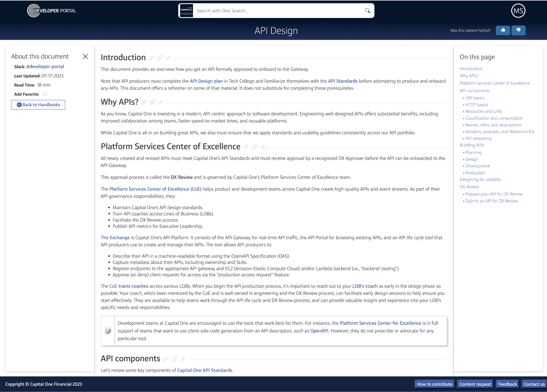Image resolution: width=547 pixels, height=392 pixels.
Task: Open Capital One API Standards link
Action: coord(205,370)
